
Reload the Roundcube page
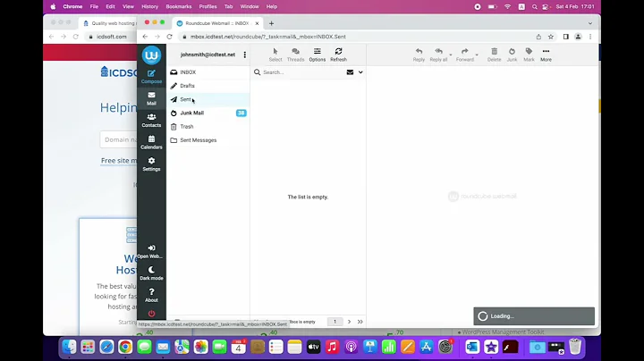tap(169, 37)
